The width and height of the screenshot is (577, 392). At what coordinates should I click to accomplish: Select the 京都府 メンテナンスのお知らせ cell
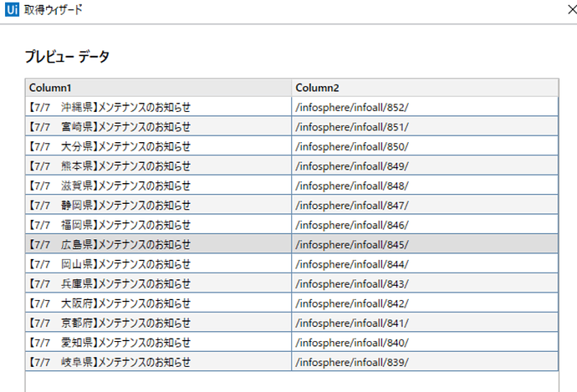pos(159,323)
